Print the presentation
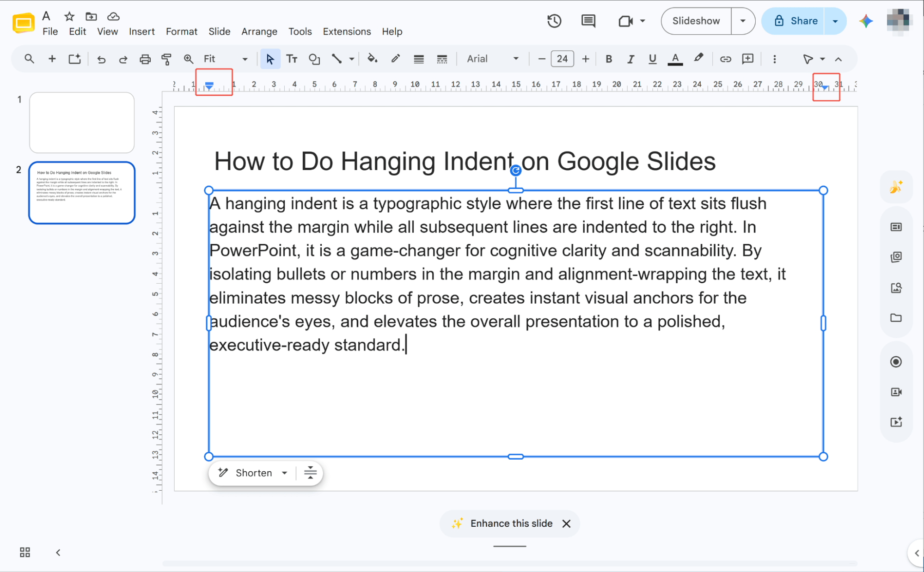Image resolution: width=924 pixels, height=572 pixels. coord(145,59)
